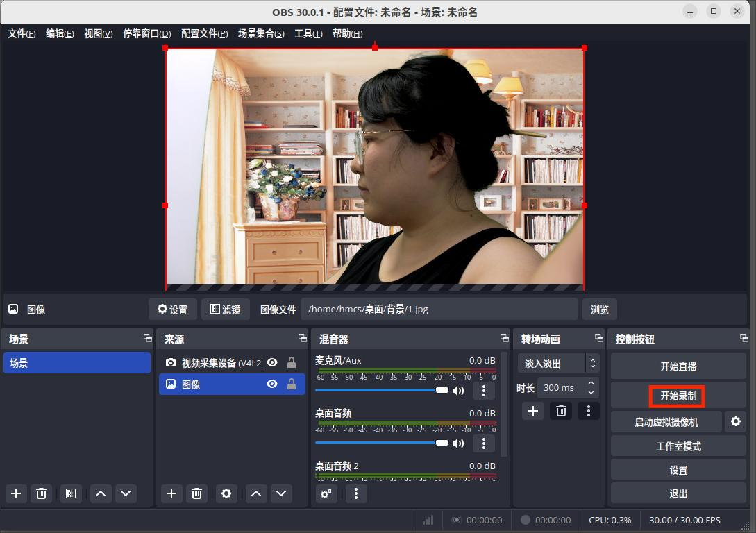Screen dimensions: 756x533
Task: Move scene down with arrow icon
Action: pyautogui.click(x=126, y=493)
